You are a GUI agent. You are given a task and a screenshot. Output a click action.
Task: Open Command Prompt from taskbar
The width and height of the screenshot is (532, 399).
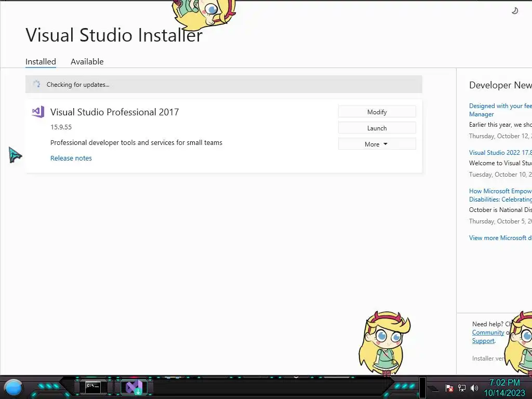(x=92, y=387)
